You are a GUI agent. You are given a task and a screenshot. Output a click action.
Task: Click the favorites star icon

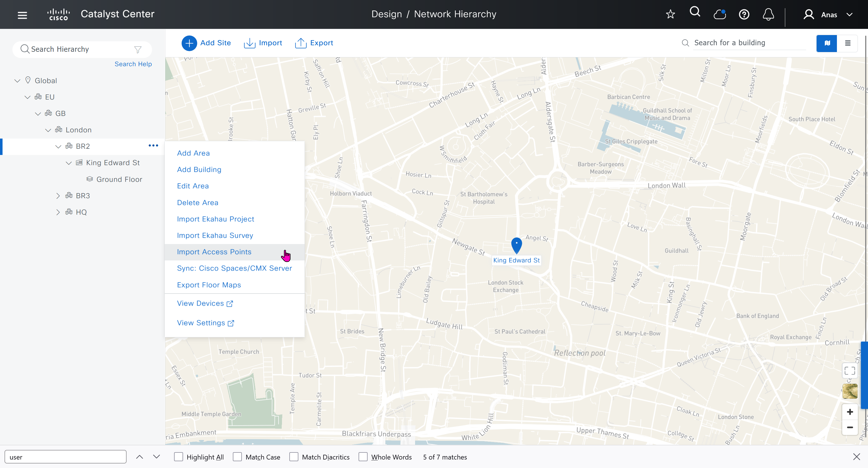click(670, 14)
